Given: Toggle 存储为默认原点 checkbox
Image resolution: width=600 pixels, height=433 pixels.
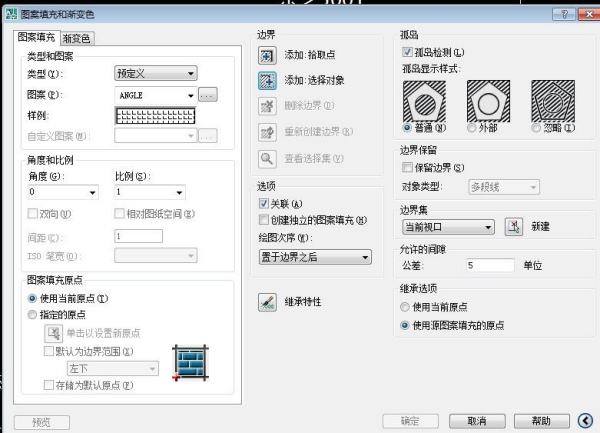Looking at the screenshot, I should coord(49,385).
